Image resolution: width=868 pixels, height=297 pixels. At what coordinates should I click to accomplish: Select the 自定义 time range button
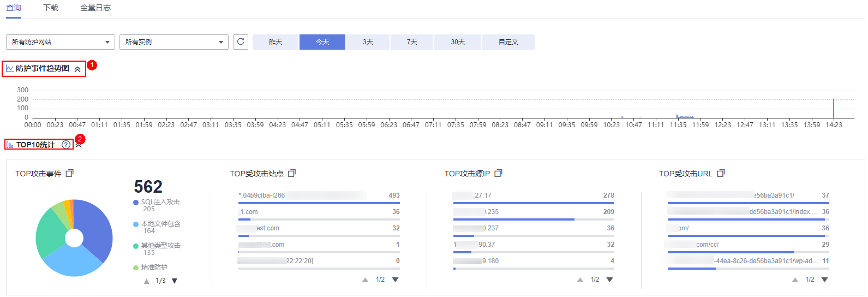508,42
